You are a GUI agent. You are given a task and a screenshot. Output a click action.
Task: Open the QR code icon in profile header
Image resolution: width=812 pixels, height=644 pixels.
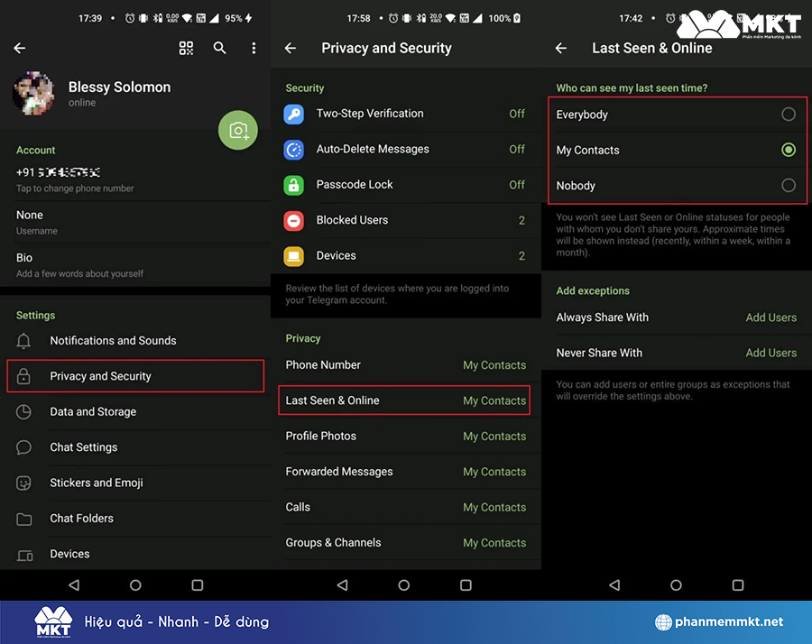coord(186,48)
